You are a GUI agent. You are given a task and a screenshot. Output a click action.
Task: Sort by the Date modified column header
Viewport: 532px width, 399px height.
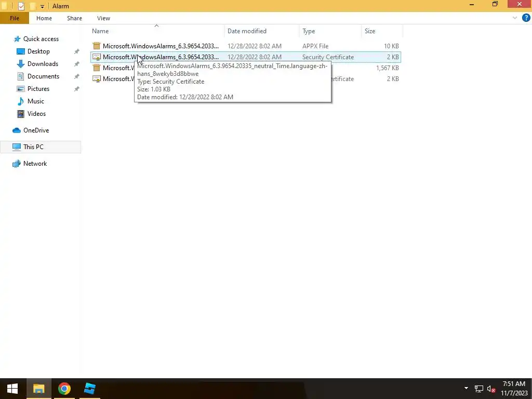tap(247, 31)
